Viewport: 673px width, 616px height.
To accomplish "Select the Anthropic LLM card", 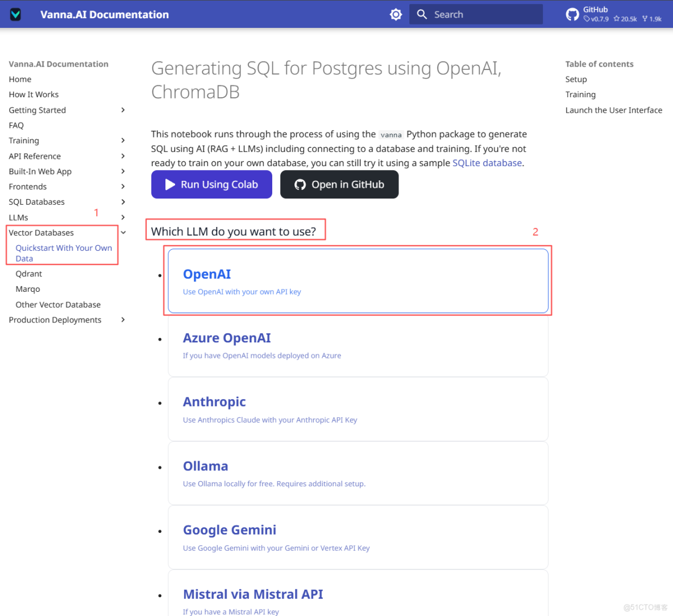I will (358, 408).
